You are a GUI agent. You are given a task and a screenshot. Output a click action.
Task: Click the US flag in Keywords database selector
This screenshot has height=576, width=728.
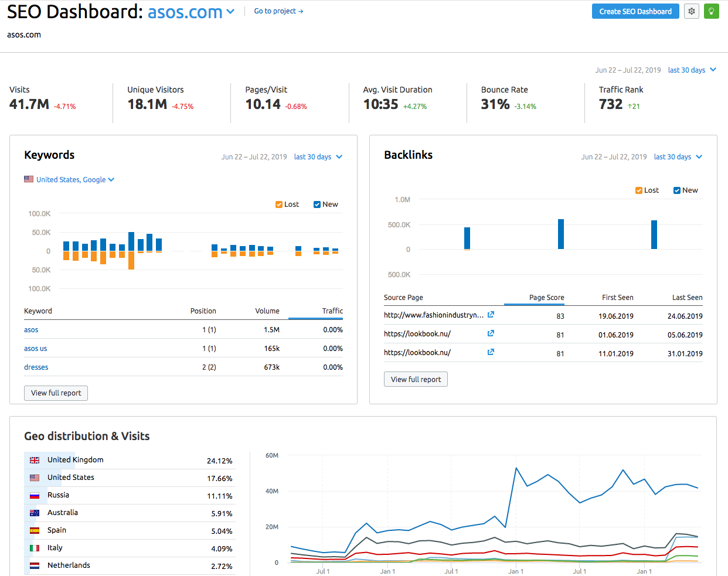[x=29, y=179]
